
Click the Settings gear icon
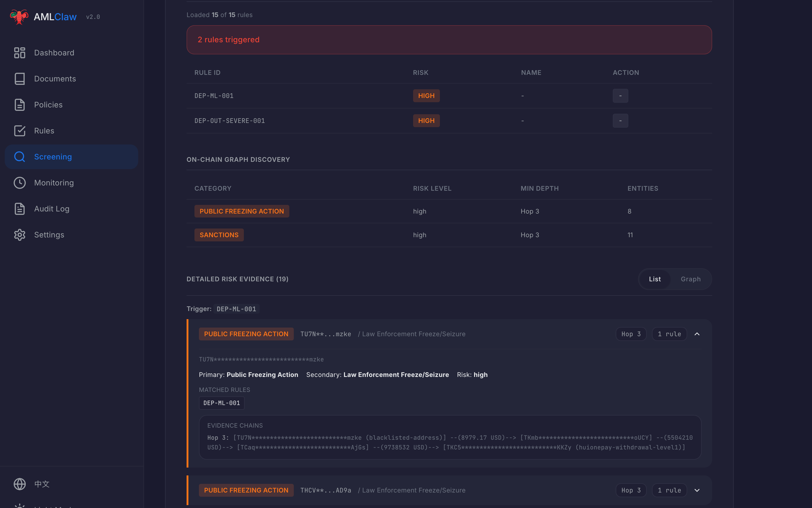pyautogui.click(x=19, y=235)
